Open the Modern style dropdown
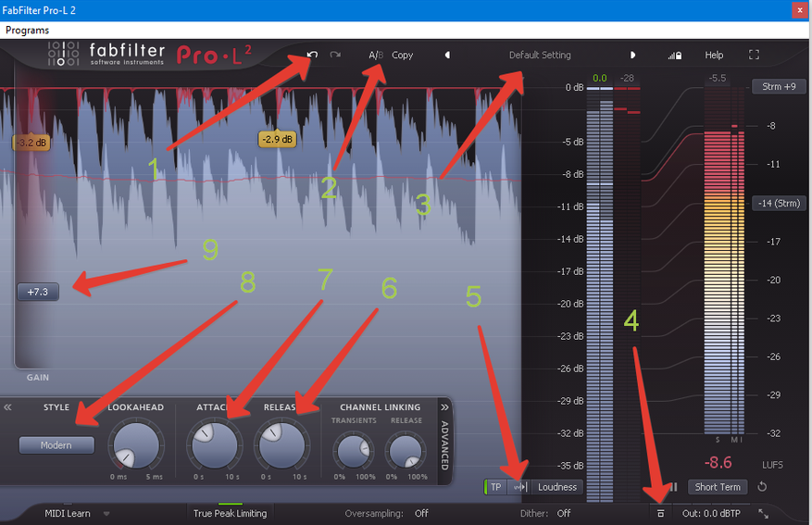Screen dimensions: 812x525 (56, 444)
